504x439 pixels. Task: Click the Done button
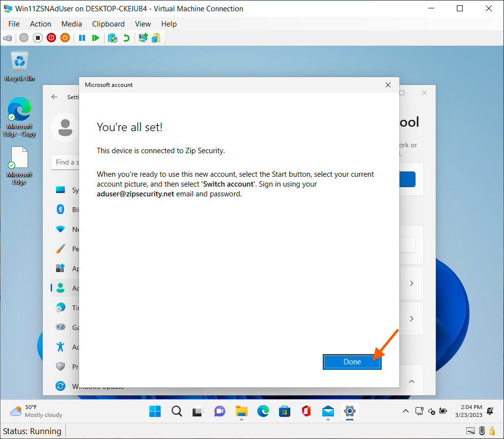coord(352,362)
